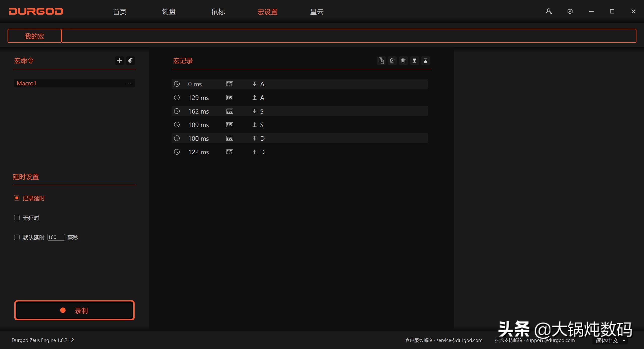Click the settings gear icon in title bar
The width and height of the screenshot is (644, 349).
(570, 11)
